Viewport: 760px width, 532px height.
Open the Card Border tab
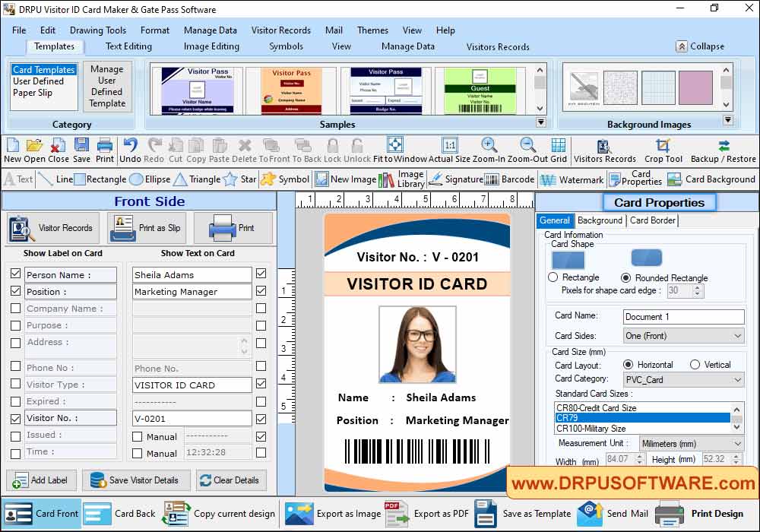tap(652, 220)
